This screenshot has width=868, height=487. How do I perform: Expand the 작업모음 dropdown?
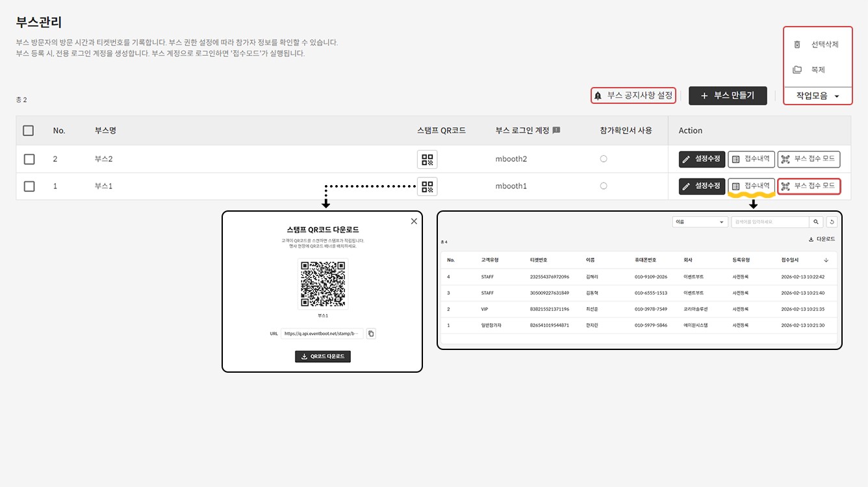(x=817, y=96)
